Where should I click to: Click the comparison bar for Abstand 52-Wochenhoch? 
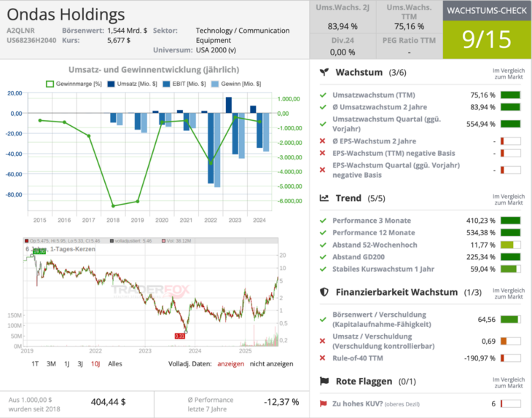point(510,245)
